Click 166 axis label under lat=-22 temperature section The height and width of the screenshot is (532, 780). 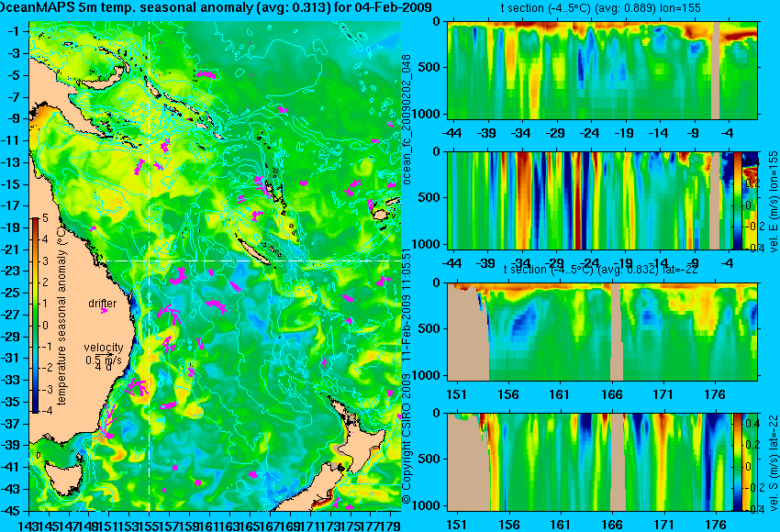tap(612, 394)
